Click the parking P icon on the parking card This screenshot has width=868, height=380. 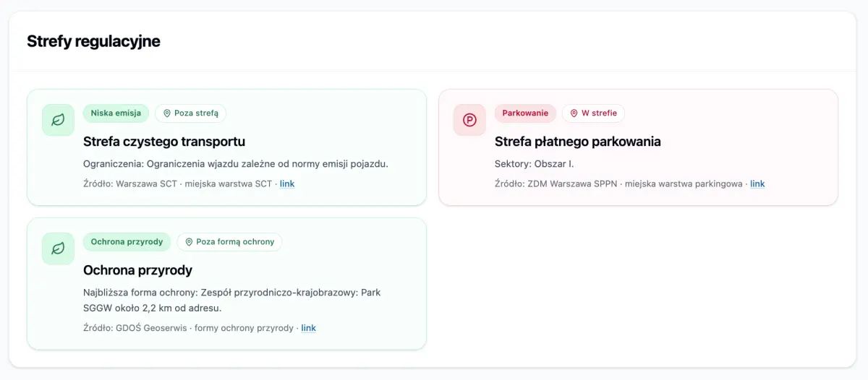(469, 120)
